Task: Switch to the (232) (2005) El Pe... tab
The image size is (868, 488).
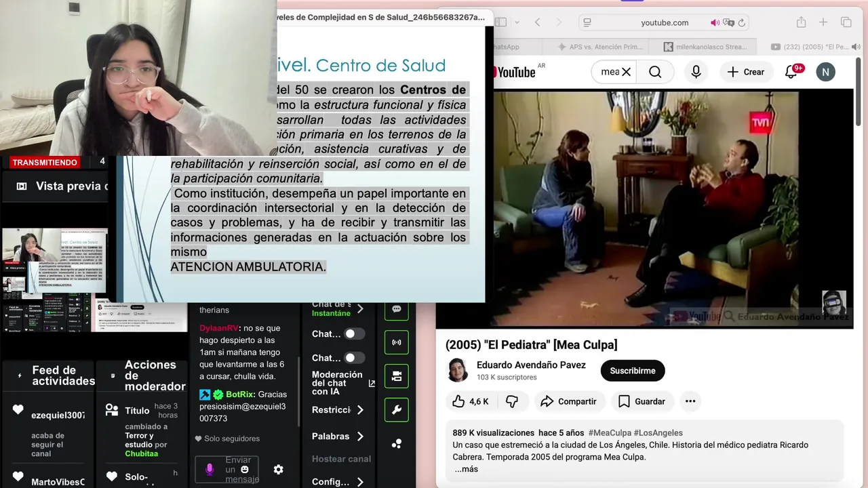Action: pyautogui.click(x=811, y=47)
